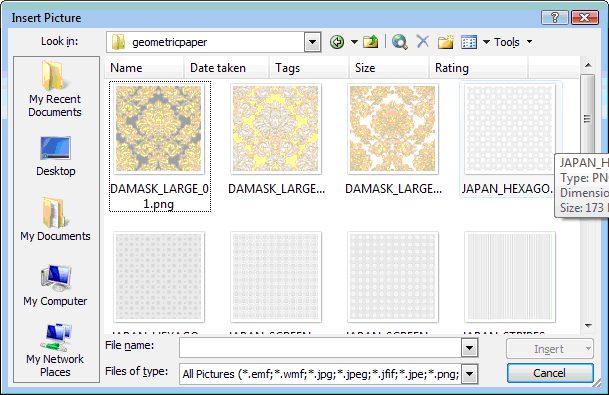The width and height of the screenshot is (609, 395).
Task: Select the yellow-background damask thumbnail
Action: pyautogui.click(x=276, y=129)
